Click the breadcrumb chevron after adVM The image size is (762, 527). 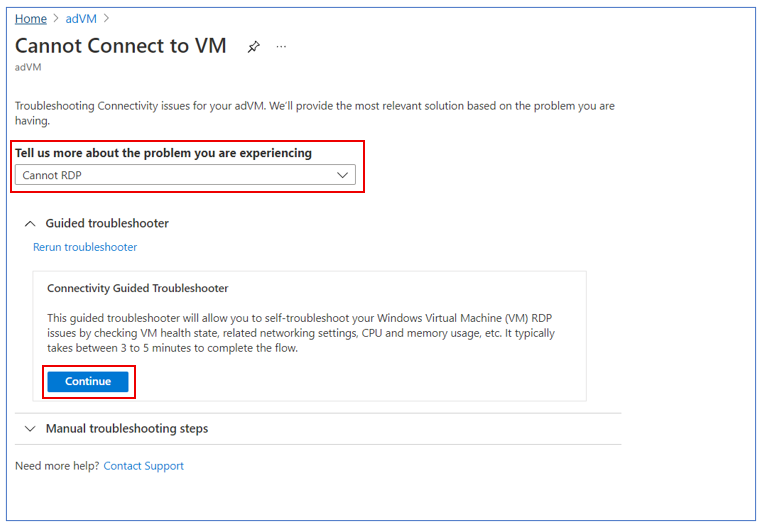tap(106, 18)
